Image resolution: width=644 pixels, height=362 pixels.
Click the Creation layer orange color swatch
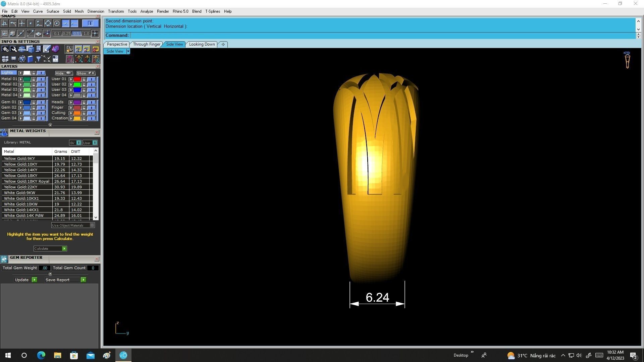[x=77, y=118]
